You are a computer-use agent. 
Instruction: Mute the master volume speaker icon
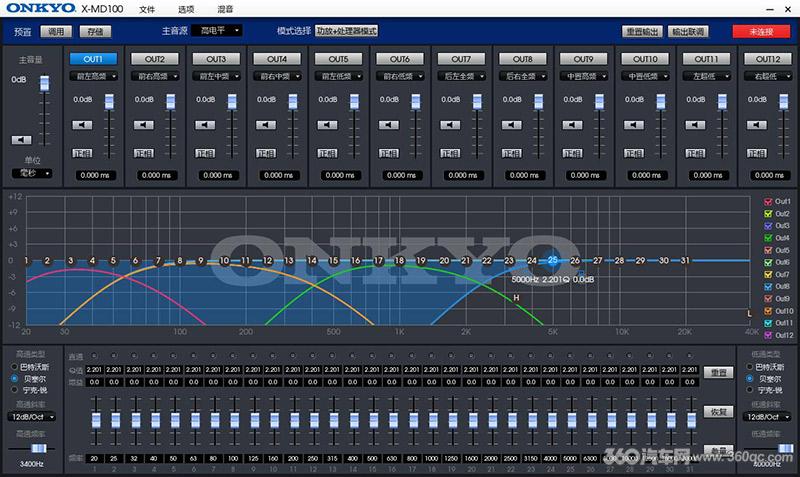[21, 140]
